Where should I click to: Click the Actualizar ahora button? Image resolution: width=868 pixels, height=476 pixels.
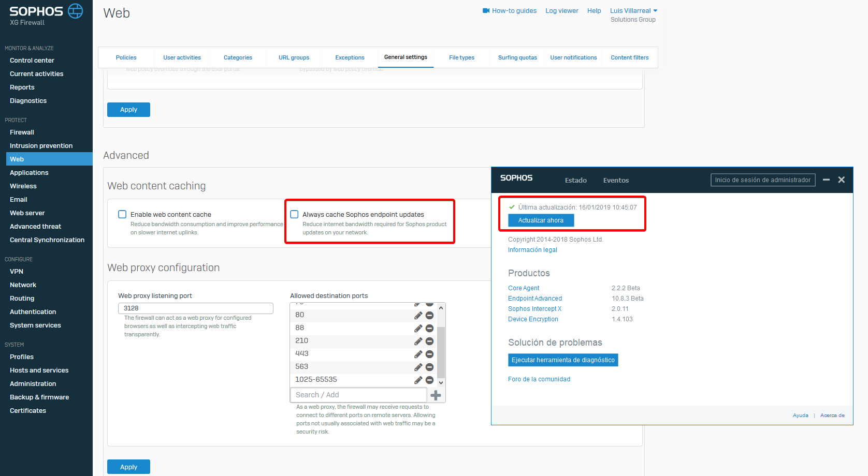541,220
